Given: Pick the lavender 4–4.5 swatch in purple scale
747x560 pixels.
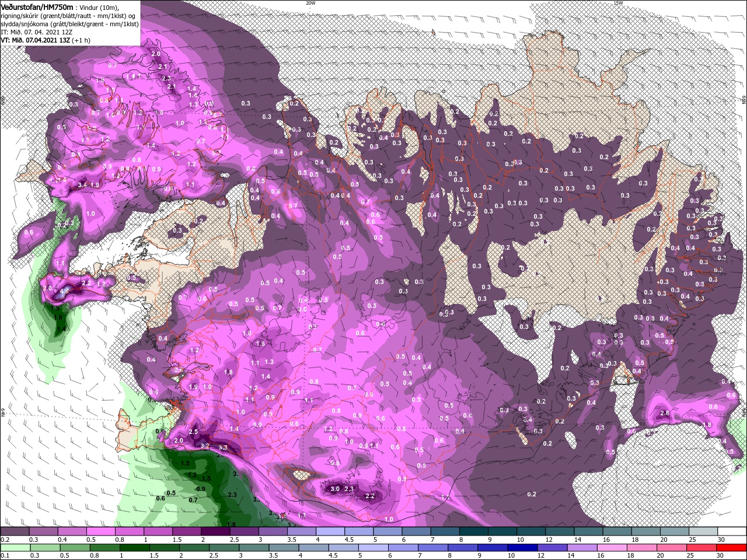Looking at the screenshot, I should (329, 531).
